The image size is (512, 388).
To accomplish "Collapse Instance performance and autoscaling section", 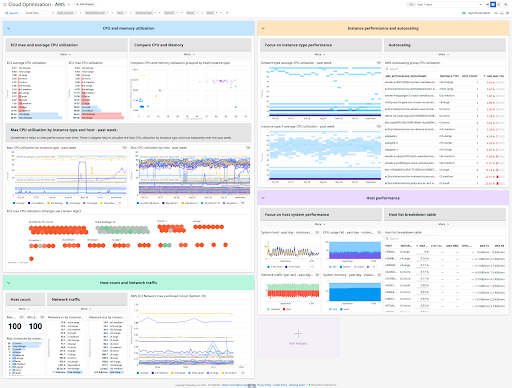I will [x=263, y=28].
